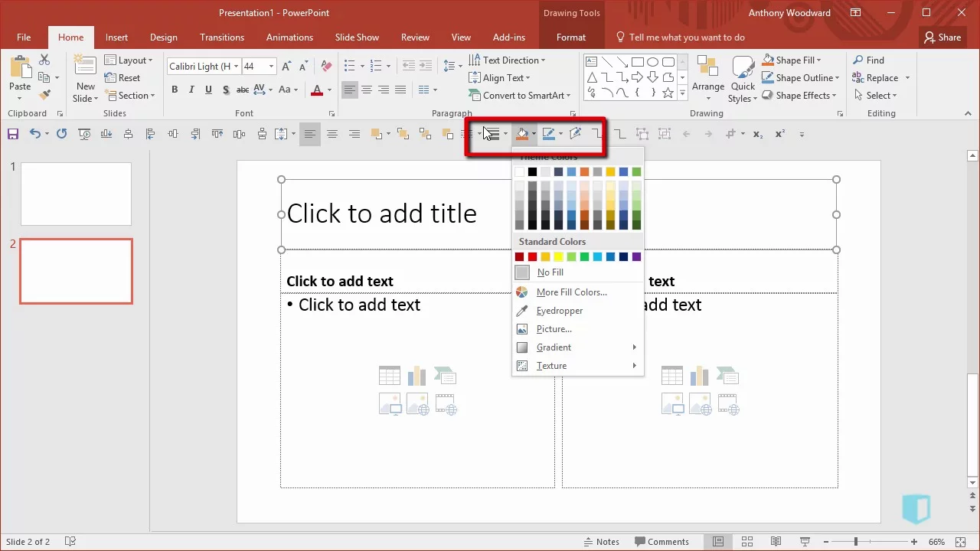Open Shape Effects dropdown
The image size is (980, 551).
[x=799, y=96]
